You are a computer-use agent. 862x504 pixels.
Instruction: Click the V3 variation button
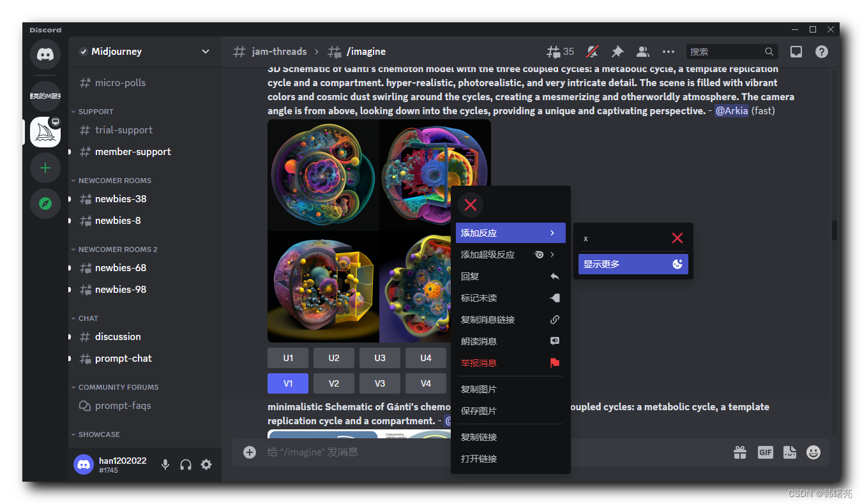coord(380,383)
